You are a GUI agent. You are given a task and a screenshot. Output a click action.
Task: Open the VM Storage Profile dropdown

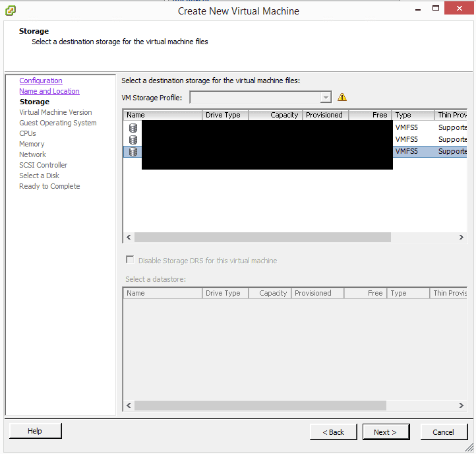point(326,98)
